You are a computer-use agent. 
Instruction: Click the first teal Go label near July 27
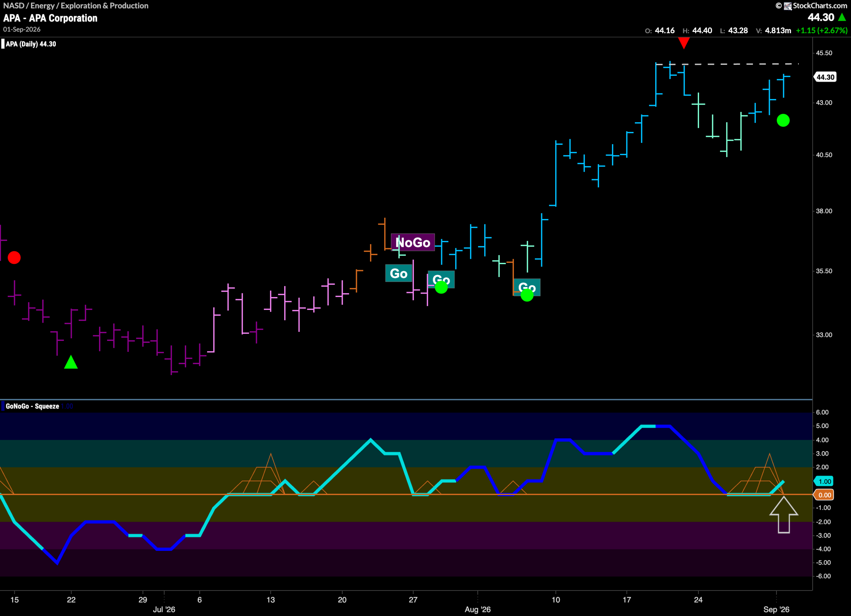(x=399, y=273)
